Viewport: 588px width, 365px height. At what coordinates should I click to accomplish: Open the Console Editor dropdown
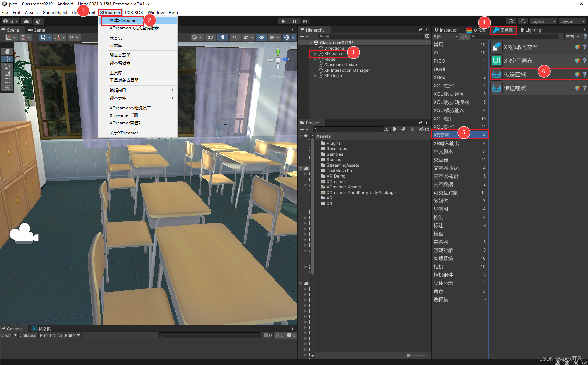[x=72, y=336]
